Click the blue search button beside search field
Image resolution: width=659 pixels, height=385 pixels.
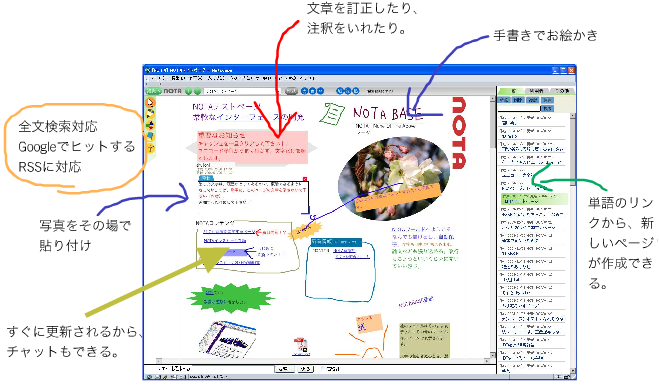pos(547,108)
